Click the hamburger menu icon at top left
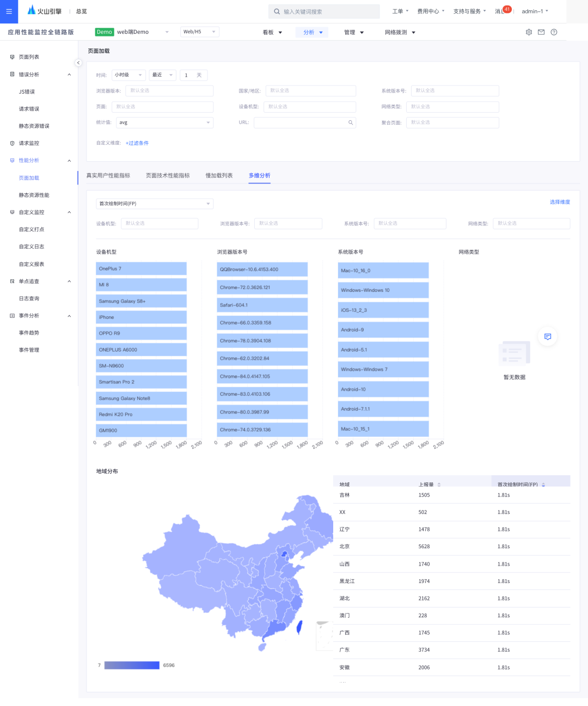588x706 pixels. pos(9,11)
